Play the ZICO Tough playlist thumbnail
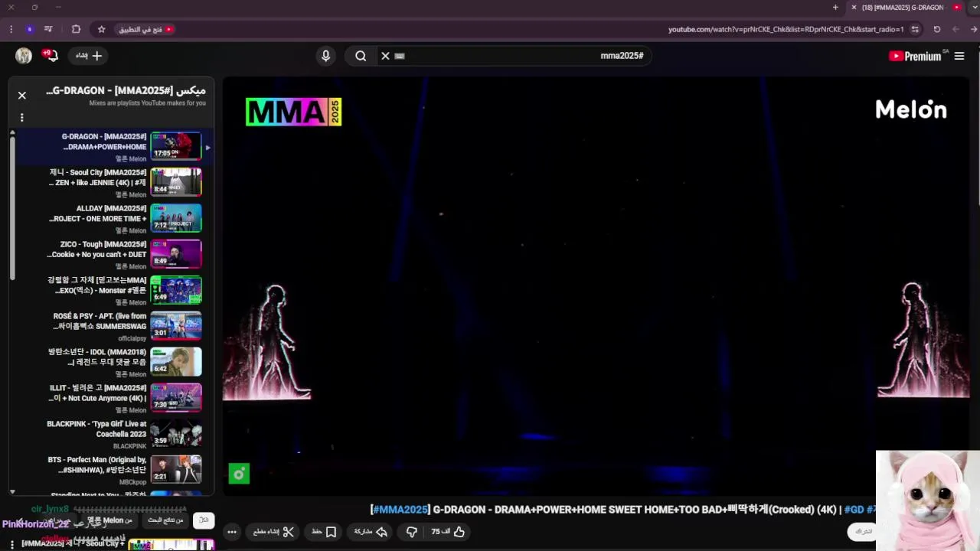Viewport: 980px width, 551px height. click(x=176, y=253)
